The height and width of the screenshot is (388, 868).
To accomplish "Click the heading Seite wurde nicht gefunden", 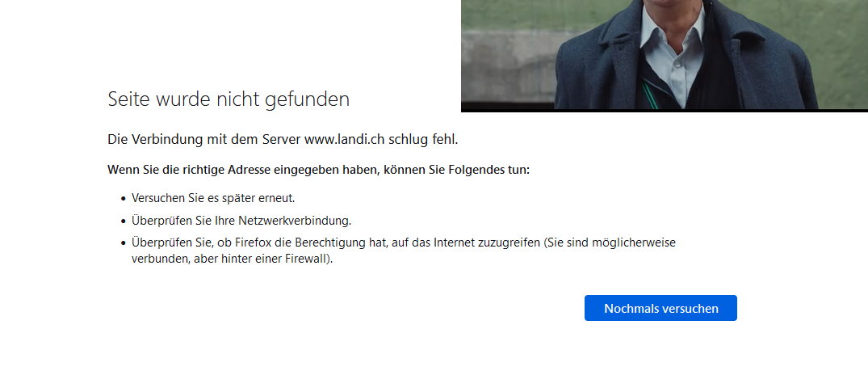I will [229, 99].
